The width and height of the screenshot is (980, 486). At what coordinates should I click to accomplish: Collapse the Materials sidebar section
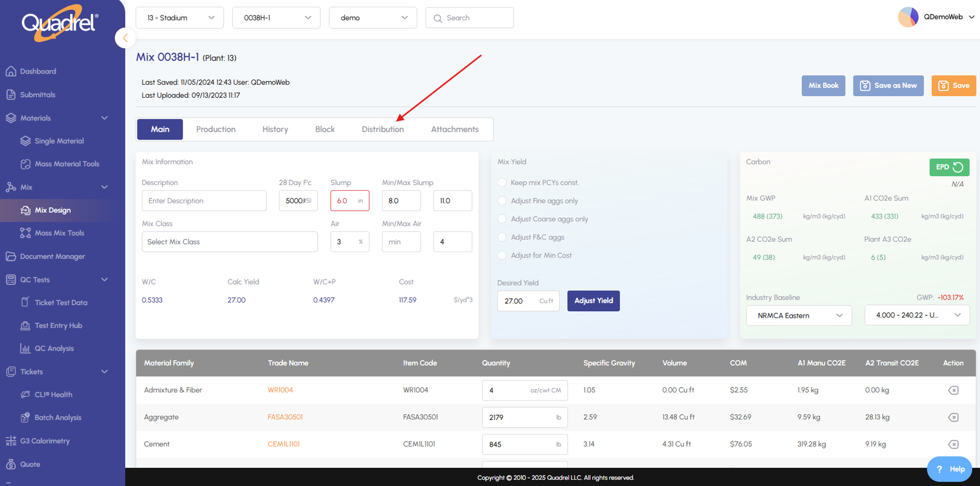pos(104,118)
